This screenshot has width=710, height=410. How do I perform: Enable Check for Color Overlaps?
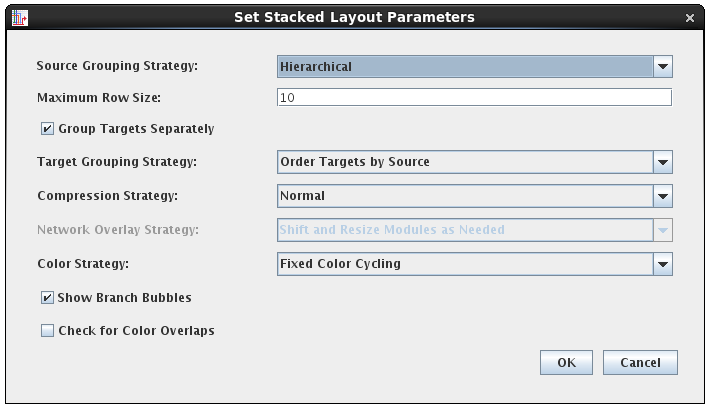click(47, 331)
